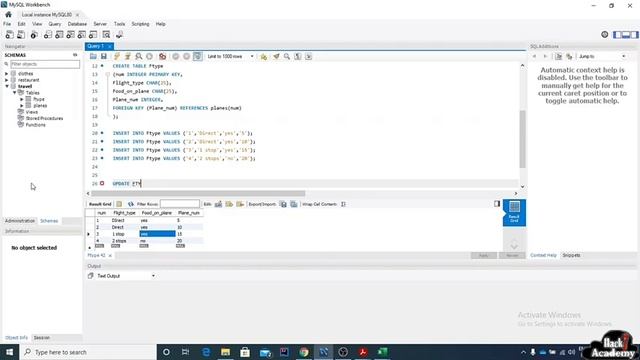
Task: Open Chrome from the taskbar
Action: point(304,352)
